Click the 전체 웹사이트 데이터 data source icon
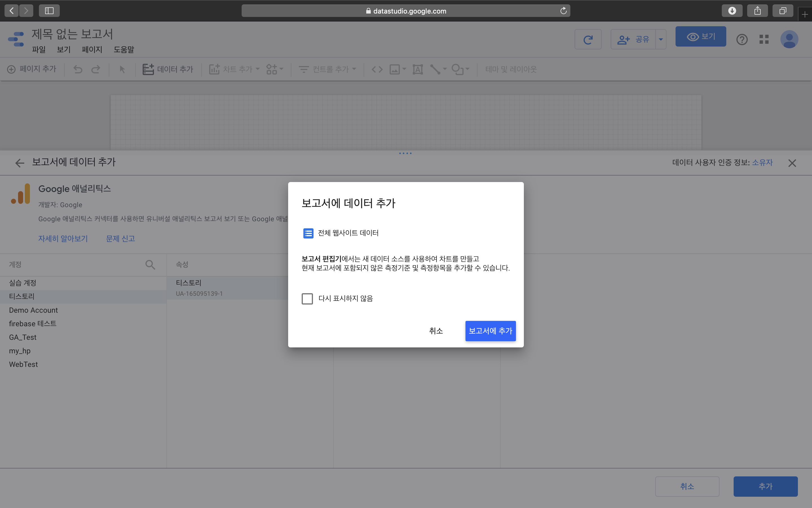Image resolution: width=812 pixels, height=508 pixels. click(x=308, y=233)
